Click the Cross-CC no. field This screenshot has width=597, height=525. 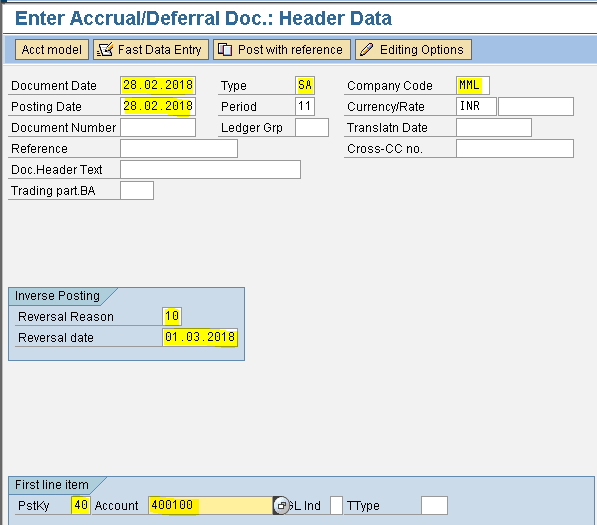coord(515,148)
